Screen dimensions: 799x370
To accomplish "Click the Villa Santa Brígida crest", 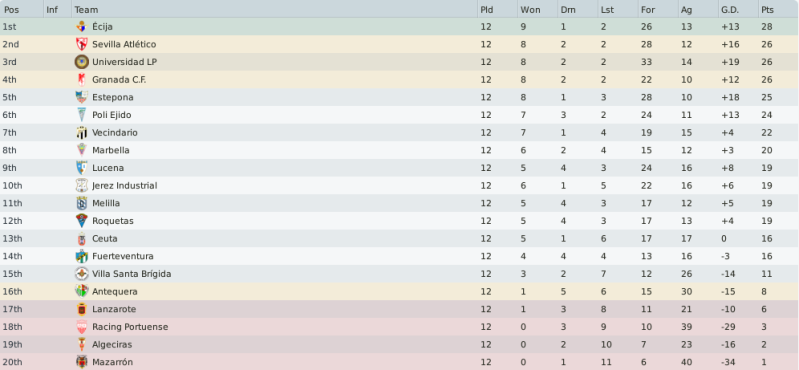I will point(82,274).
